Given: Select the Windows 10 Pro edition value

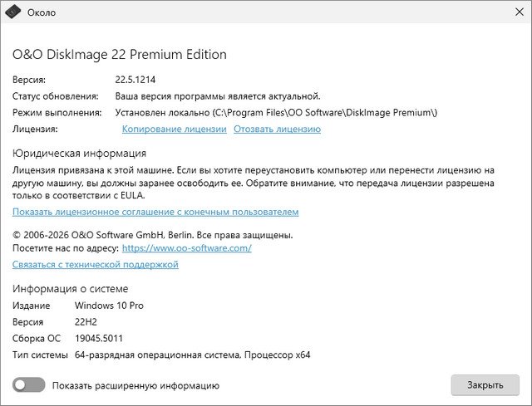Looking at the screenshot, I should (109, 306).
